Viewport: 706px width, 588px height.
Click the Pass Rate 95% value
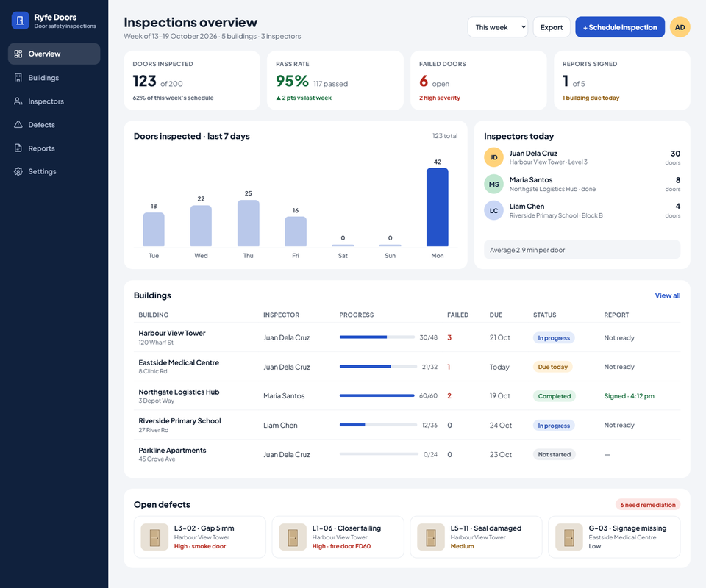coord(292,81)
